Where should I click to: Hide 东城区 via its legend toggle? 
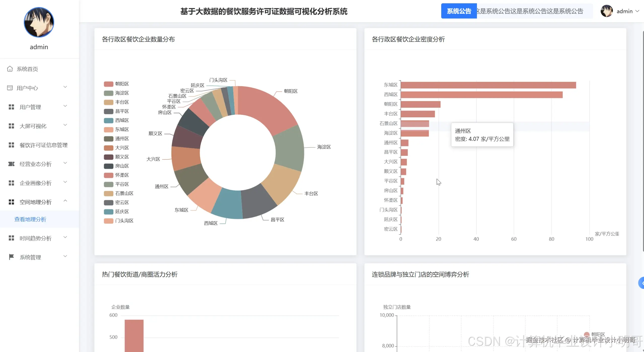click(x=116, y=129)
